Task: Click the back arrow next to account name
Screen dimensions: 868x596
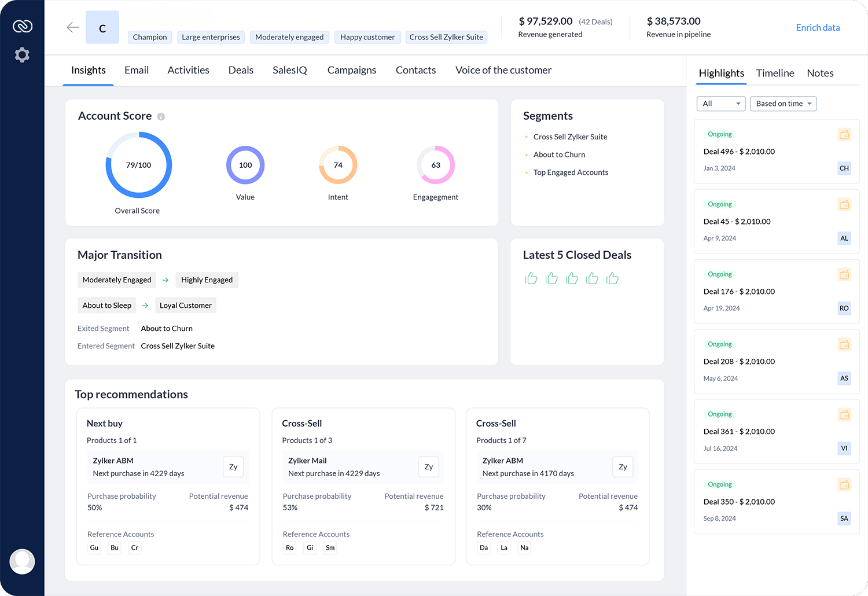Action: click(x=72, y=27)
